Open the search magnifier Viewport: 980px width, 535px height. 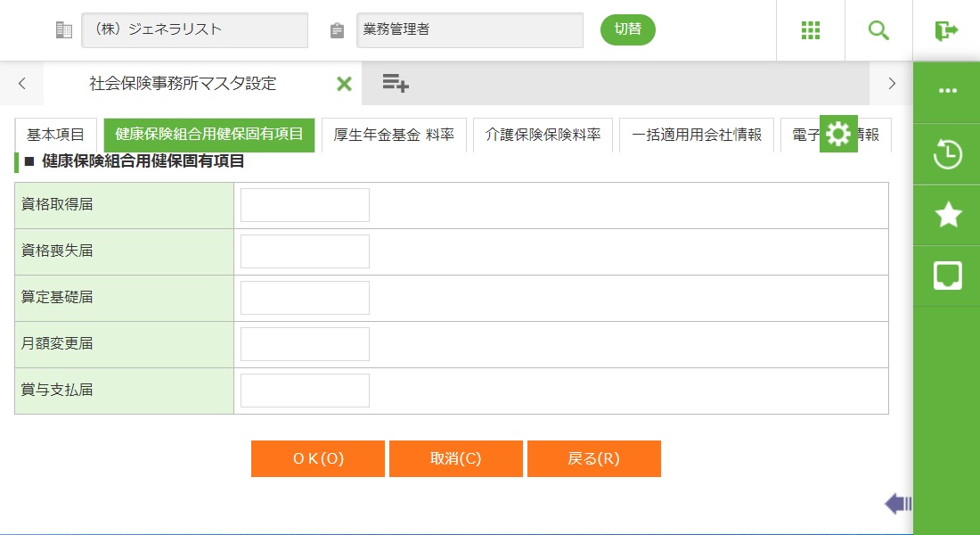[x=878, y=30]
